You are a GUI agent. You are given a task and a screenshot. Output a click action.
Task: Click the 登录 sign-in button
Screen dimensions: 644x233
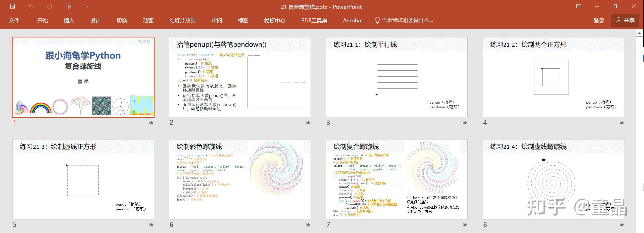599,20
